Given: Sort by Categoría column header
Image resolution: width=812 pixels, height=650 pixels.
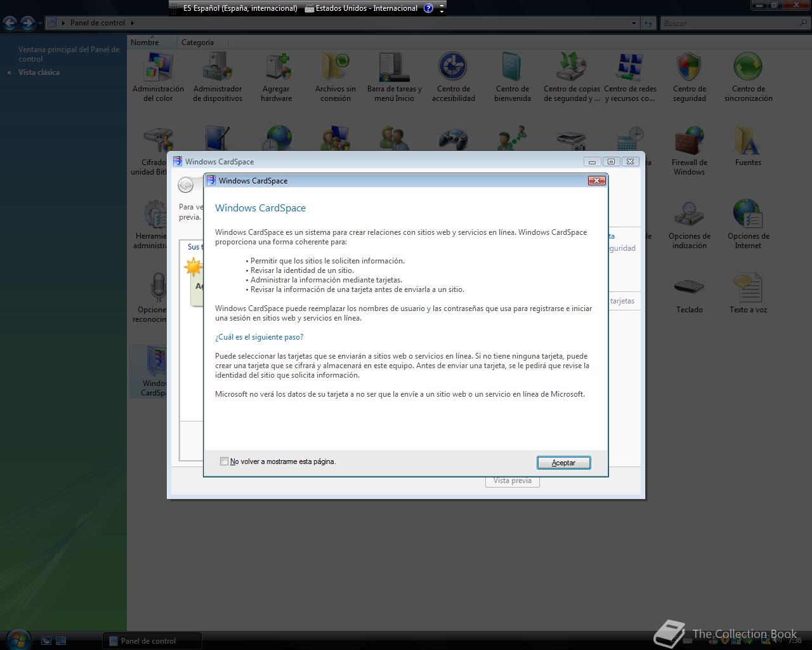Looking at the screenshot, I should (202, 43).
